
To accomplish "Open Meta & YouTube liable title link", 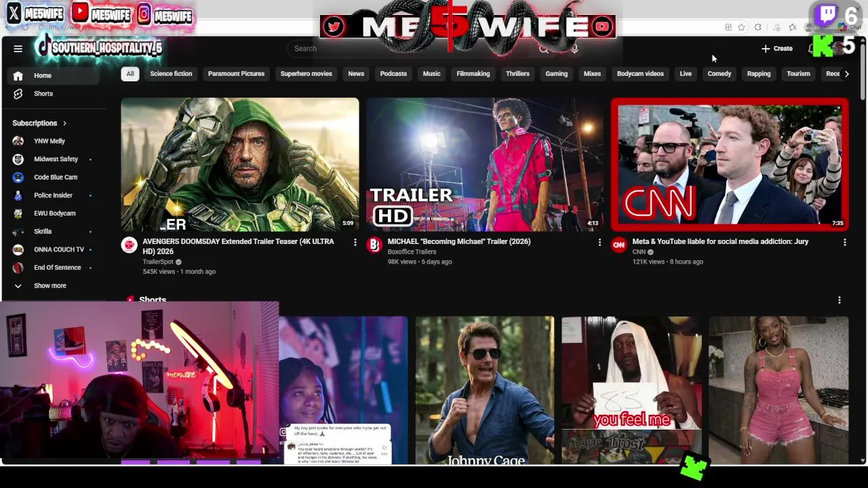I will pyautogui.click(x=720, y=242).
